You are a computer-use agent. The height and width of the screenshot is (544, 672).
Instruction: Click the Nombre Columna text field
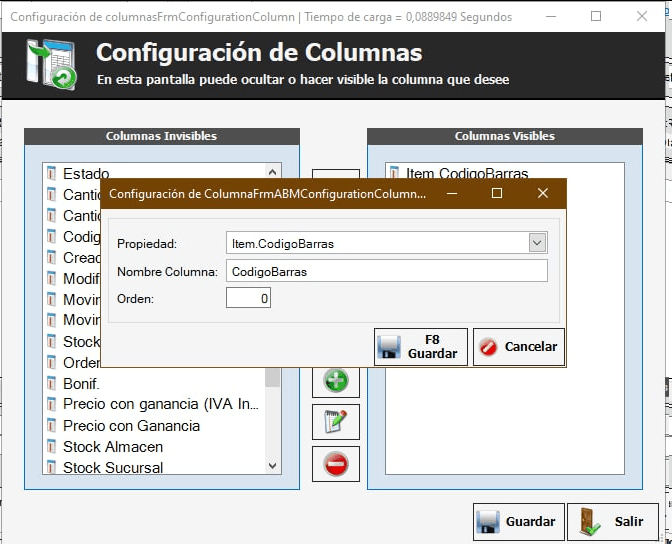pos(386,271)
